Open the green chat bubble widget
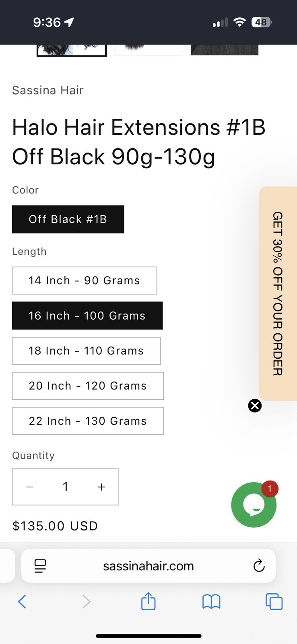Screen dimensions: 297x644 click(254, 505)
